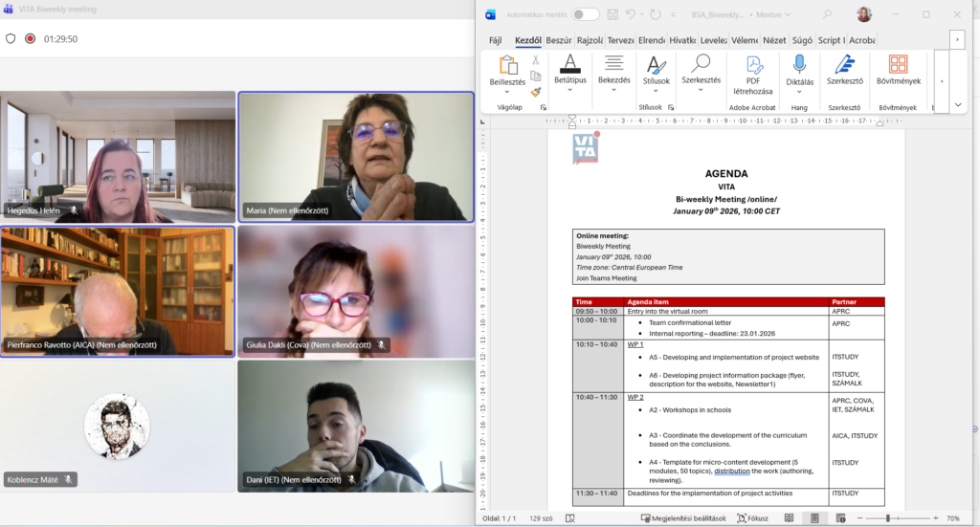Open the Fájl menu tab
This screenshot has height=527, width=980.
pos(496,40)
